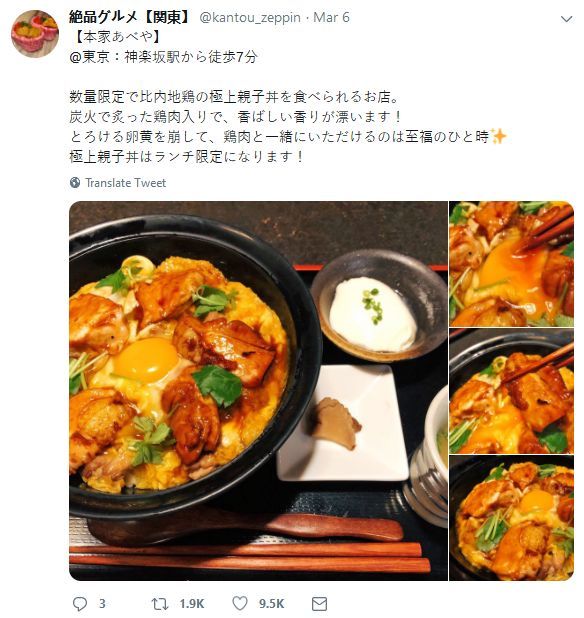Viewport: 584px width, 618px height.
Task: Open the 絶品グルメ【関東】 profile avatar
Action: (x=35, y=34)
